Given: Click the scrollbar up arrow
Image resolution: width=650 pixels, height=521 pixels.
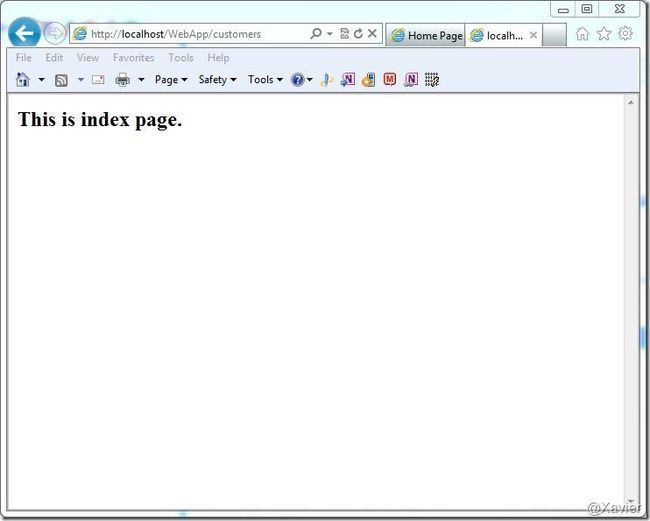Looking at the screenshot, I should click(x=631, y=102).
